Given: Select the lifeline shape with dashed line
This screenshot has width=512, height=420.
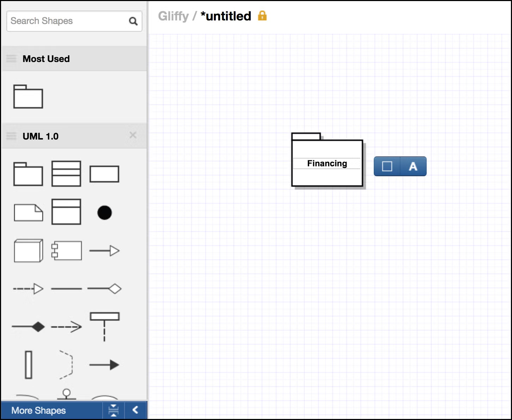Looking at the screenshot, I should coord(104,327).
